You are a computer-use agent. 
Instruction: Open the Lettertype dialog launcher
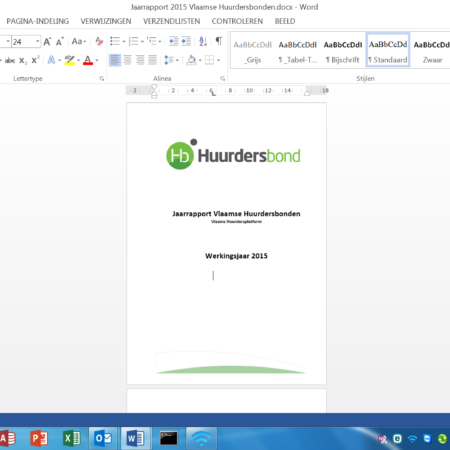pyautogui.click(x=102, y=79)
